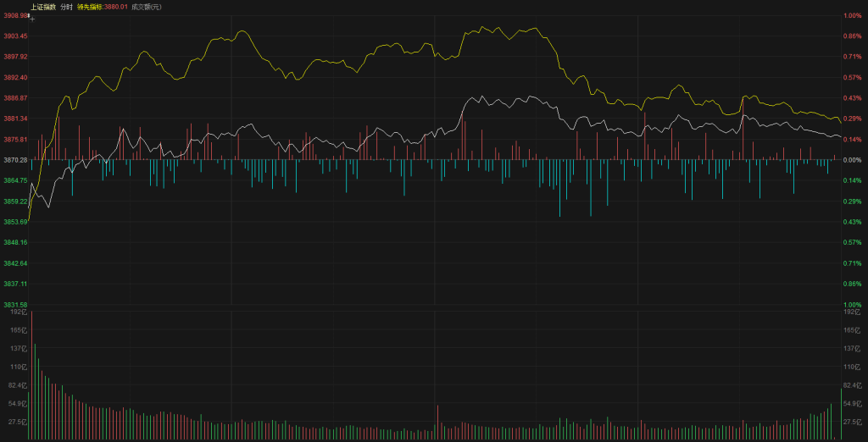Click the last green volume bar at market close
The width and height of the screenshot is (868, 442).
click(x=841, y=414)
